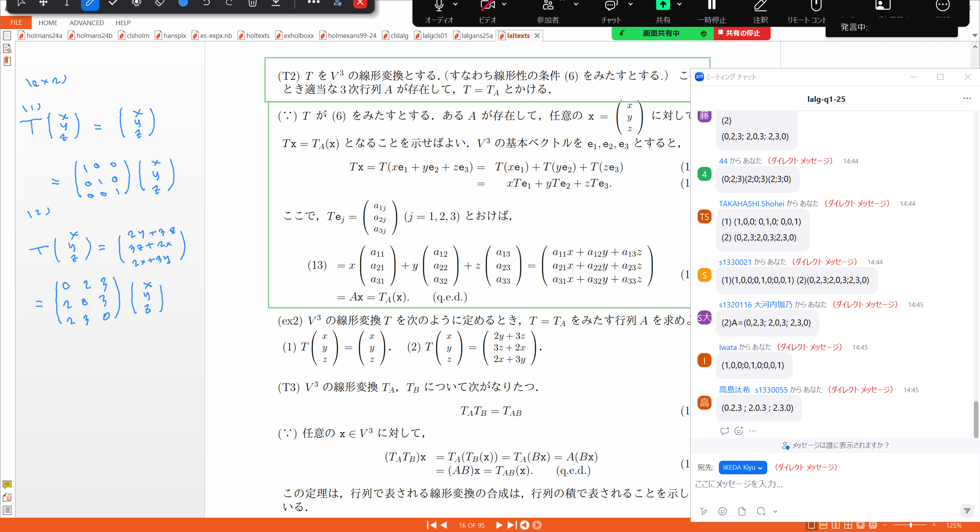Open the ADVANCED ribbon tab
980x532 pixels.
tap(87, 22)
